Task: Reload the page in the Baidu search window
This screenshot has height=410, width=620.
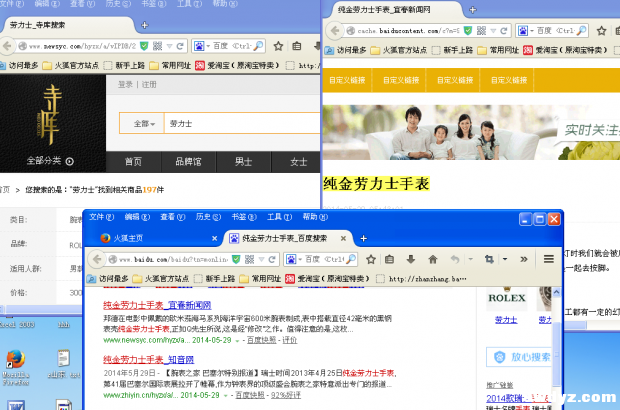Action: (x=272, y=259)
